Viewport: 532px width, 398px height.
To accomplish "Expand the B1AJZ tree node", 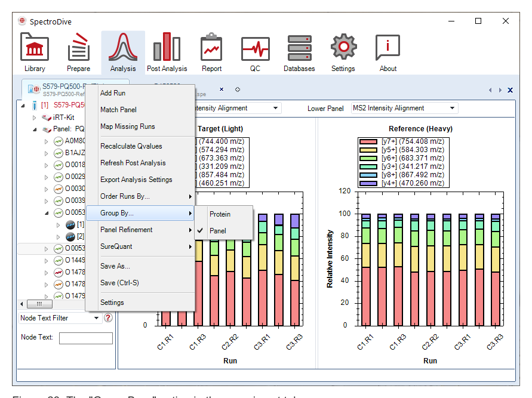I will click(x=46, y=153).
